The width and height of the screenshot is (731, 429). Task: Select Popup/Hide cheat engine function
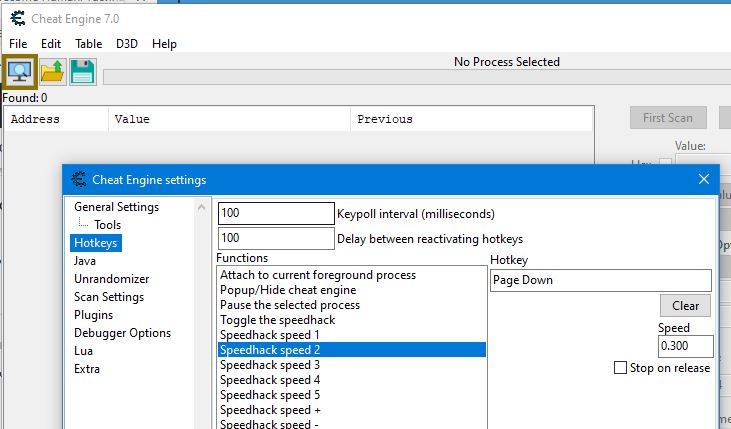[x=352, y=290]
